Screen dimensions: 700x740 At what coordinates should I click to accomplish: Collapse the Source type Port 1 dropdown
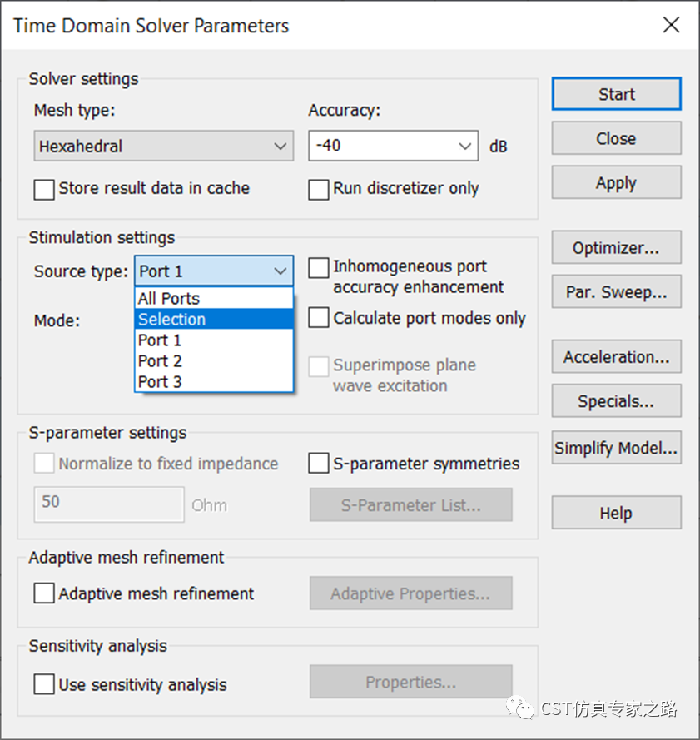click(214, 271)
